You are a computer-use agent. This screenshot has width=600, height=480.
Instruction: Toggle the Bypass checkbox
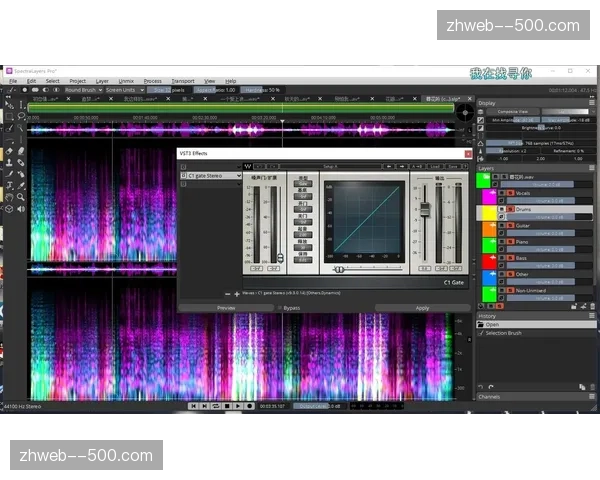(x=279, y=308)
